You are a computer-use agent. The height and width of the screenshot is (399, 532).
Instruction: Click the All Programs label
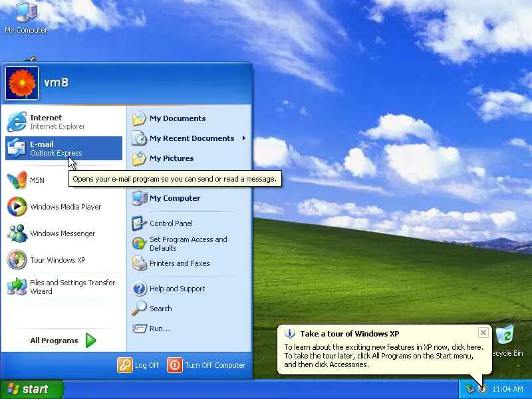click(54, 340)
